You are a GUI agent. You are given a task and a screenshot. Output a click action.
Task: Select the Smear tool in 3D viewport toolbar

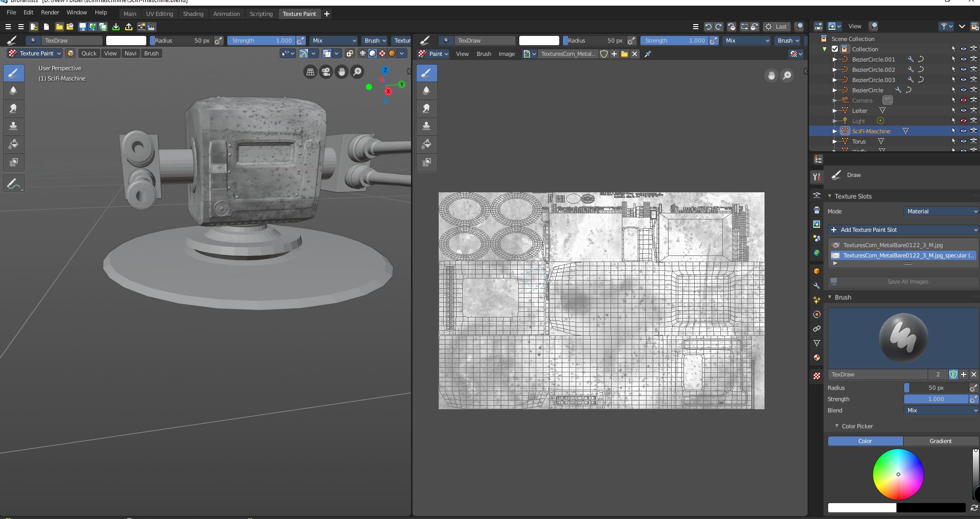(x=13, y=108)
